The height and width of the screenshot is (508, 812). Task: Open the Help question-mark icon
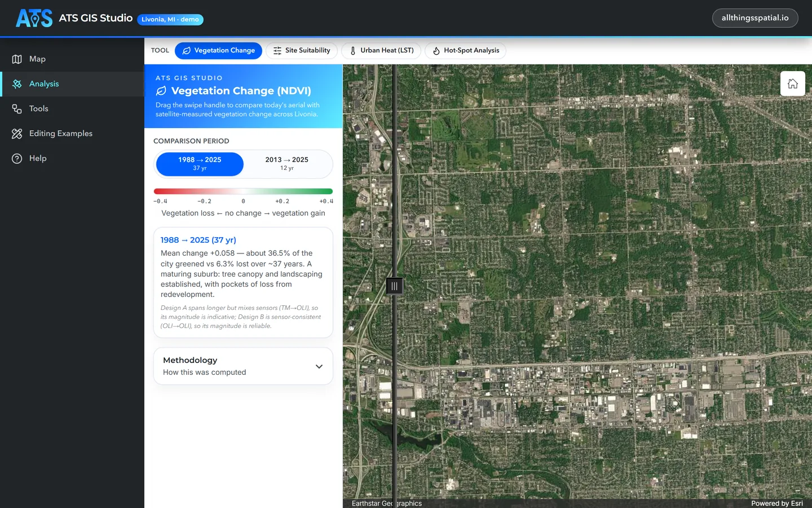[x=17, y=159]
